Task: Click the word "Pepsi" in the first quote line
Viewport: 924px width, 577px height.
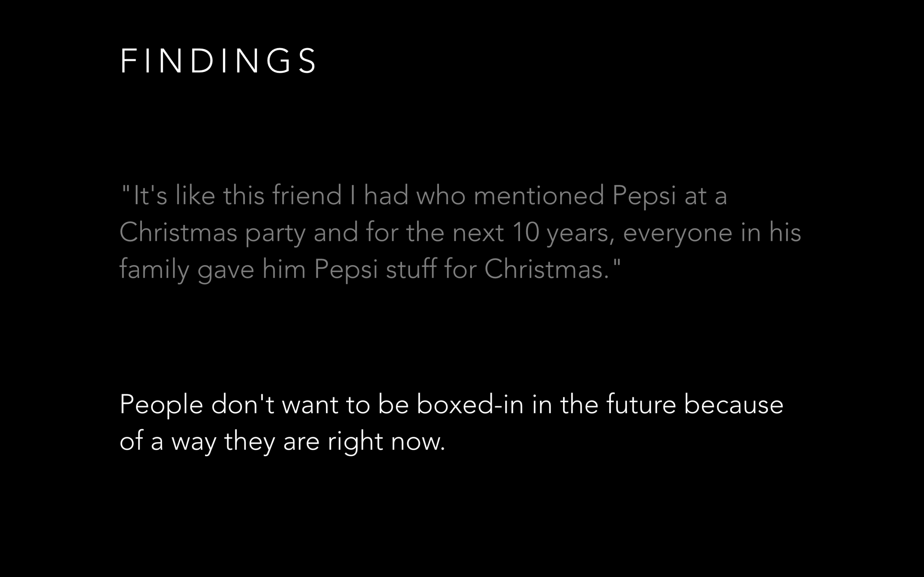Action: [x=644, y=196]
